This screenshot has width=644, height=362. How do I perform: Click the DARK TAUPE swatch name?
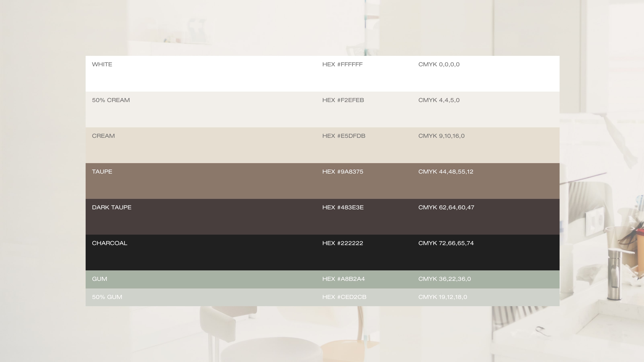pos(112,207)
